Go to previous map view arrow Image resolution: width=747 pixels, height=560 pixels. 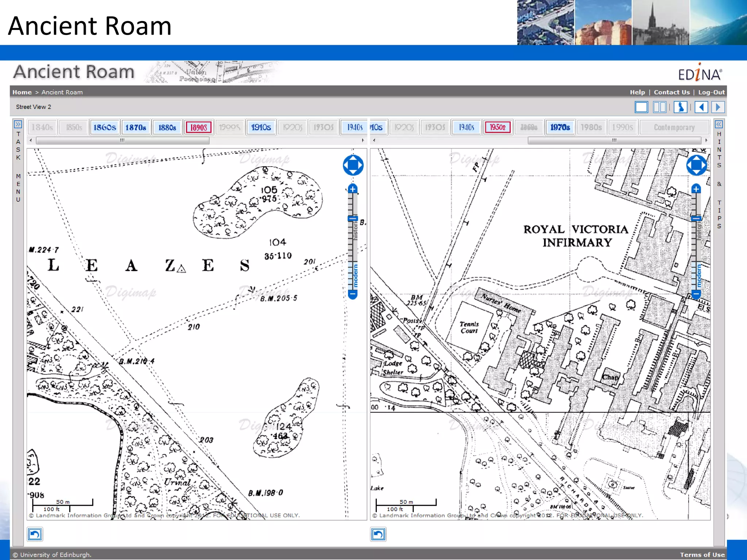[x=701, y=107]
